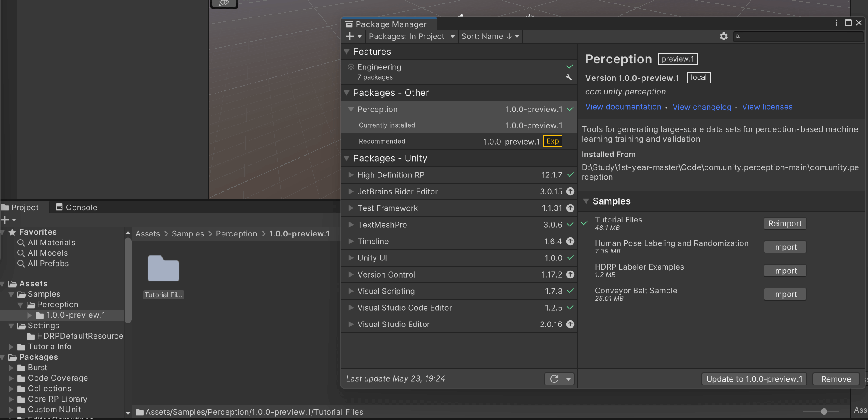The height and width of the screenshot is (420, 868).
Task: Click Version Control update arrow icon
Action: (570, 274)
